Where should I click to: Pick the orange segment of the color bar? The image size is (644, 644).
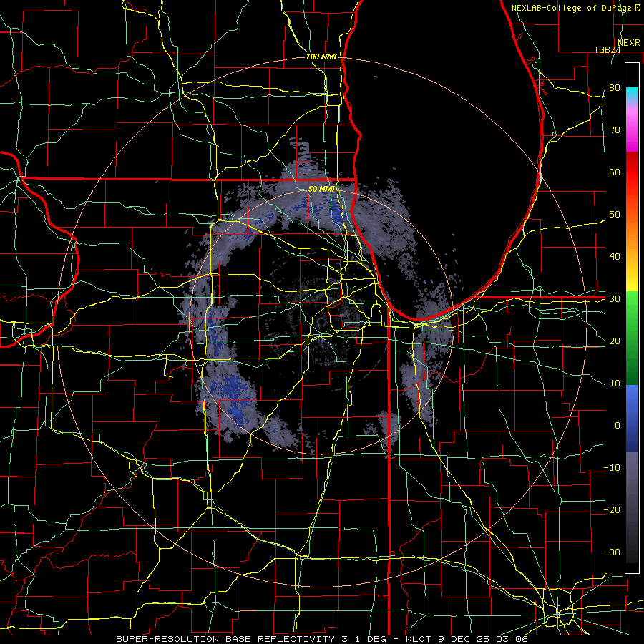[x=632, y=234]
